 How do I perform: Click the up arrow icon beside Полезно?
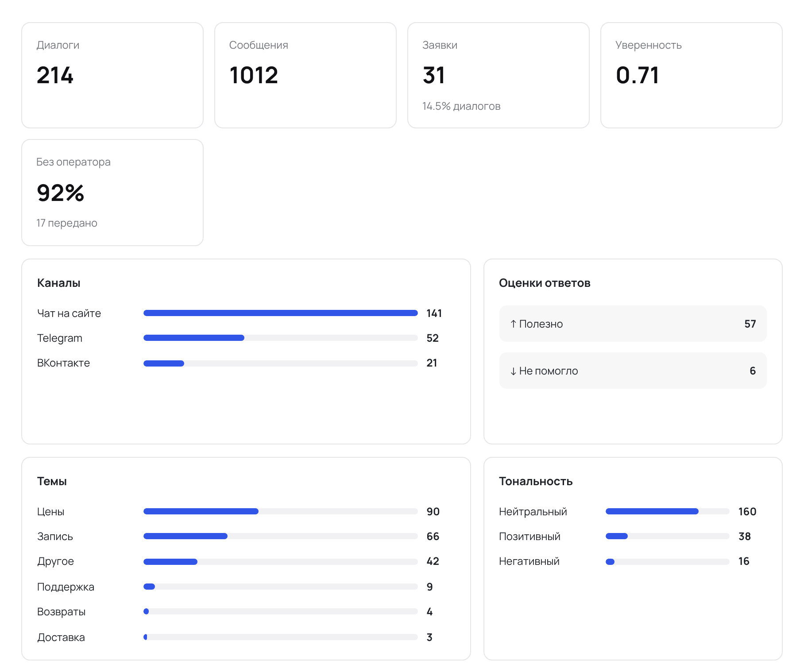pos(514,324)
